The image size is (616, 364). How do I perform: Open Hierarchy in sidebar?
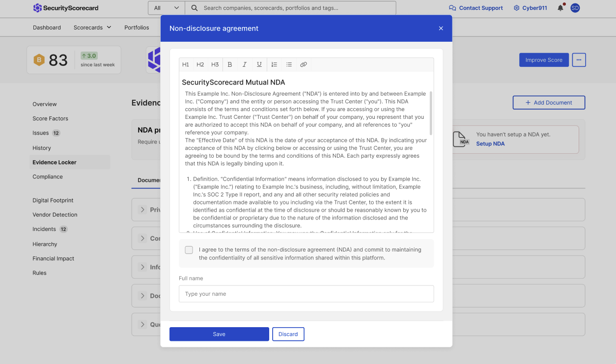[45, 244]
